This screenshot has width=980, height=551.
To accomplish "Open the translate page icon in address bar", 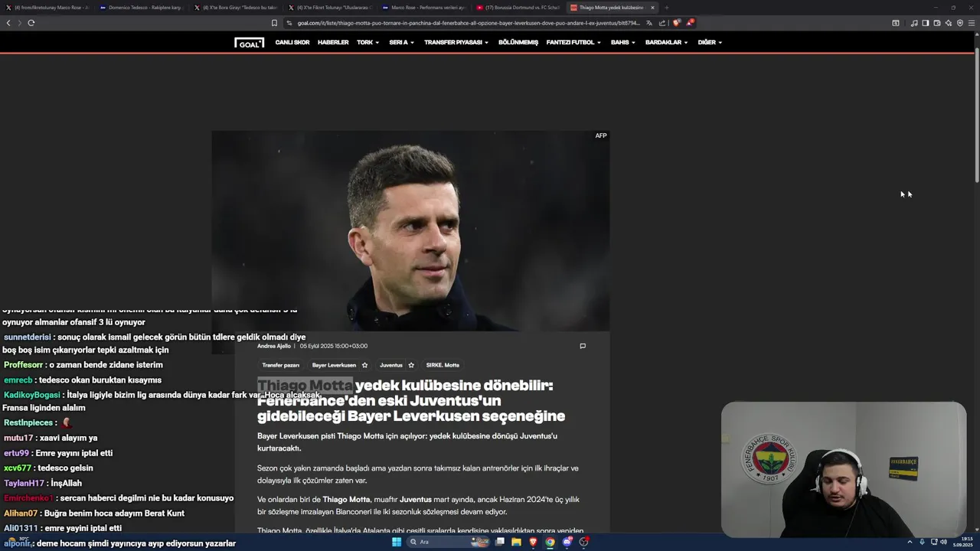I will (649, 23).
